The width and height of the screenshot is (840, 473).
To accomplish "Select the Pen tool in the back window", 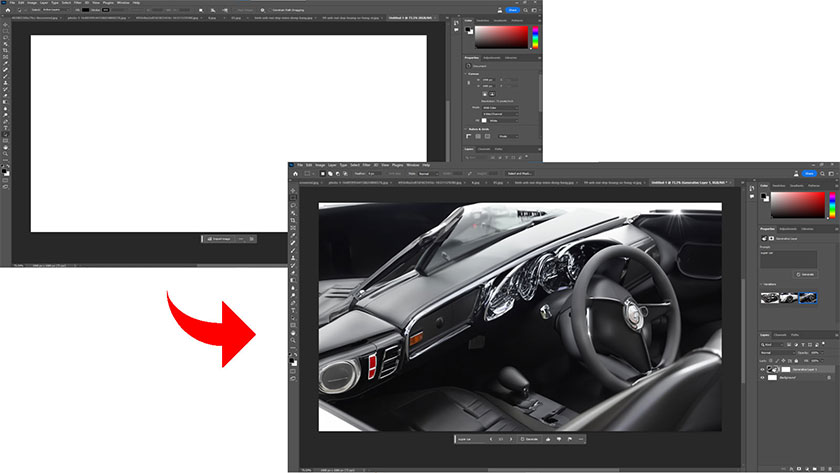I will click(x=5, y=121).
